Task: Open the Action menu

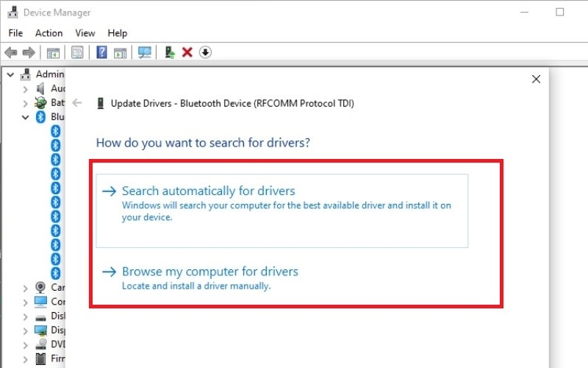Action: (x=49, y=33)
